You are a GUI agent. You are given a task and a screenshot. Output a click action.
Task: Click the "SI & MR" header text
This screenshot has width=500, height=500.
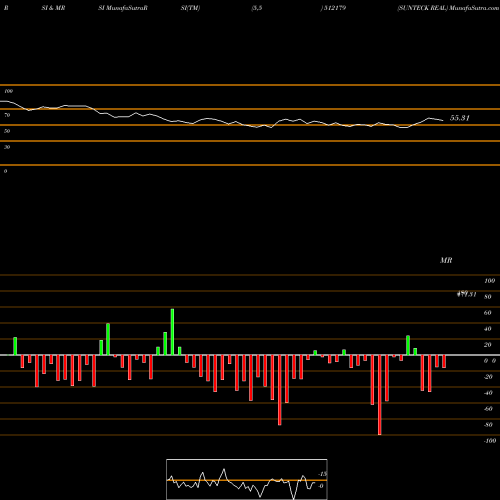[53, 8]
